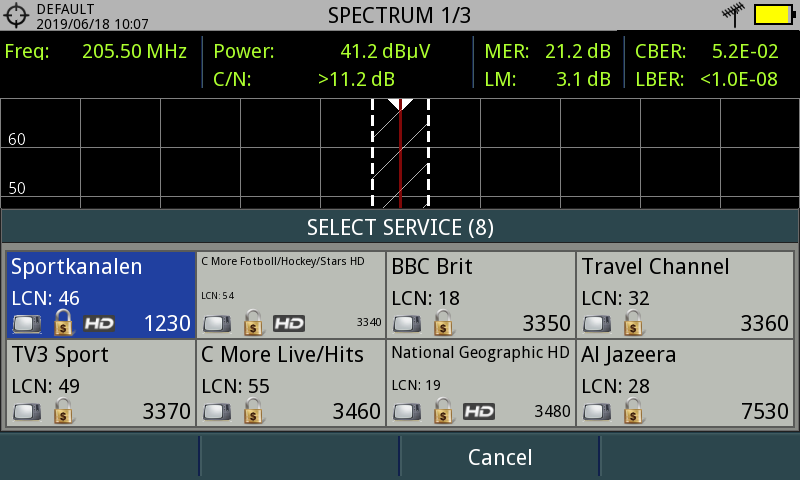Click the DEFAULT installation name

(65, 9)
